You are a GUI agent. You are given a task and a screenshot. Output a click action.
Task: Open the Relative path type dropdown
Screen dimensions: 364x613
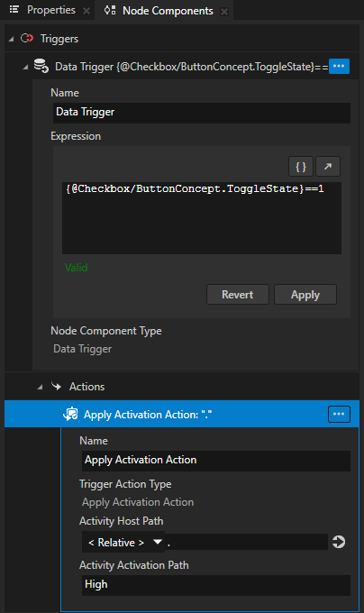[x=123, y=542]
